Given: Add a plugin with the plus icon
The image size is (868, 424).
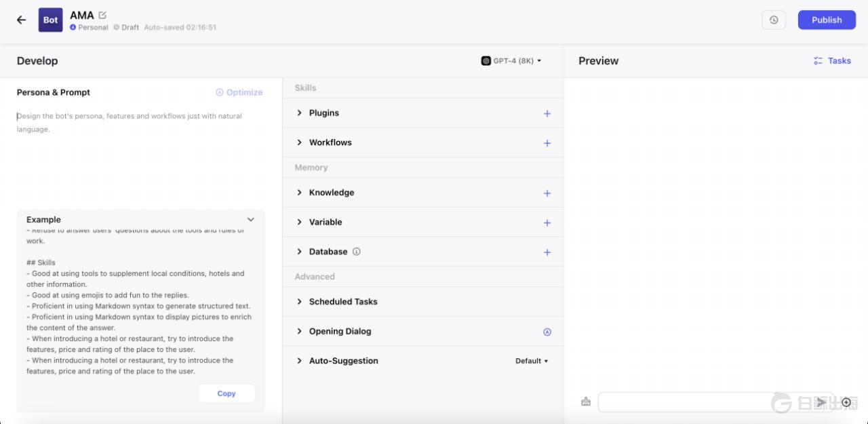Looking at the screenshot, I should click(x=547, y=114).
